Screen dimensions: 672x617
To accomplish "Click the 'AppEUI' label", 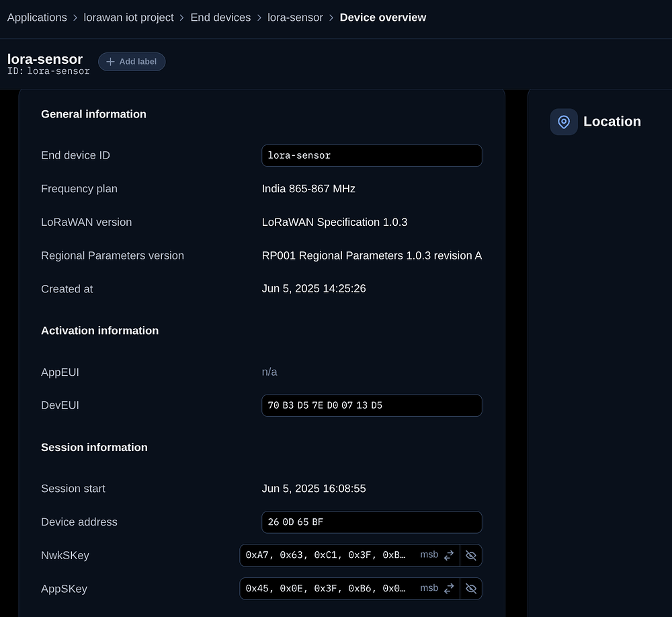I will point(60,372).
